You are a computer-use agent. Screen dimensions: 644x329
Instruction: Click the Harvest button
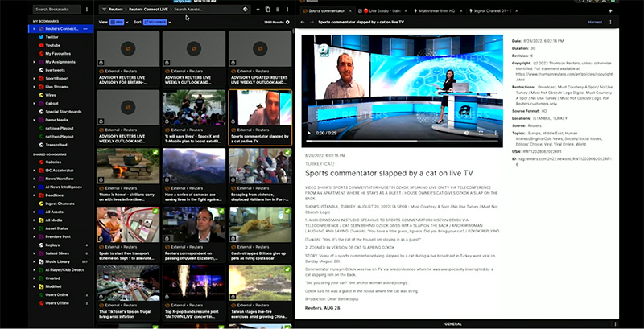[595, 23]
